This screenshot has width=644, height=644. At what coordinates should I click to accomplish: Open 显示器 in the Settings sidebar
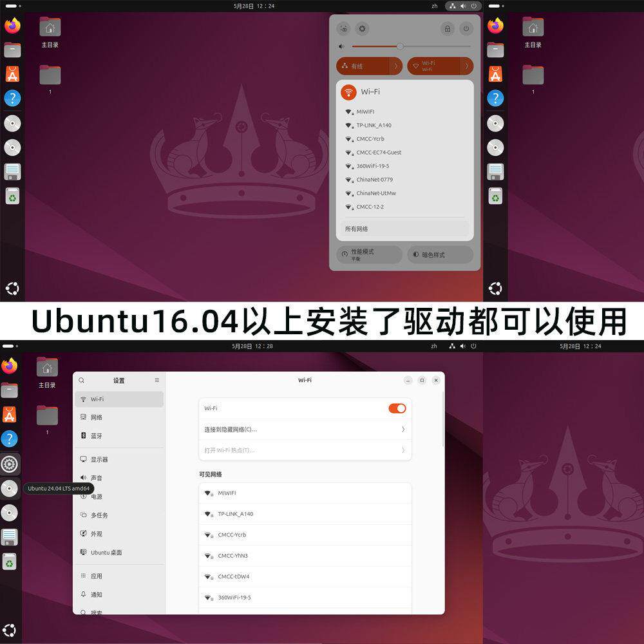(x=119, y=459)
